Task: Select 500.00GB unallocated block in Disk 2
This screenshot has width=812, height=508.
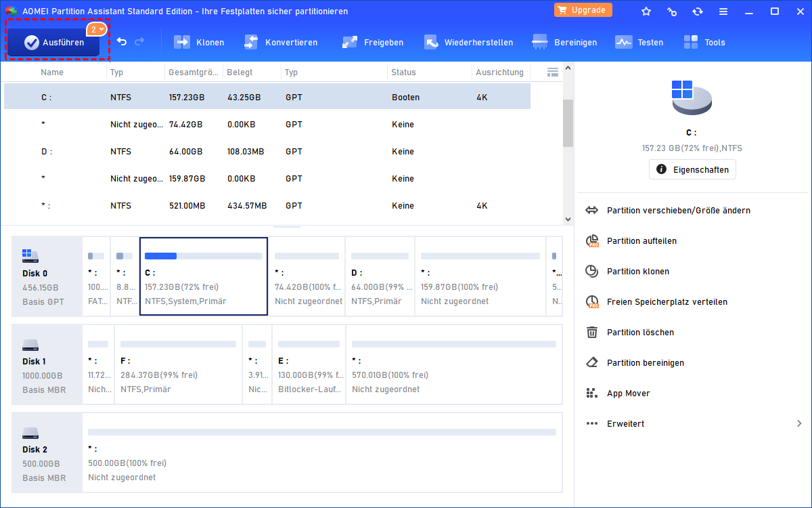Action: click(322, 452)
